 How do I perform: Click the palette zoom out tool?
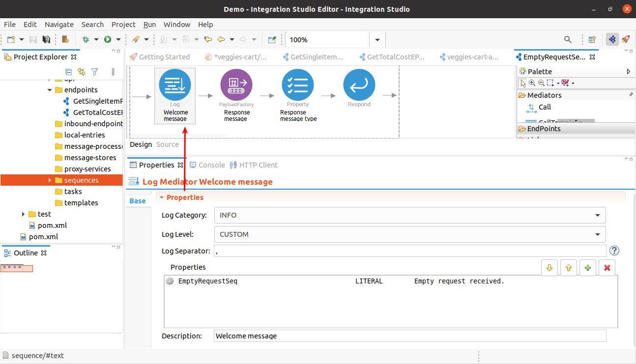point(541,83)
